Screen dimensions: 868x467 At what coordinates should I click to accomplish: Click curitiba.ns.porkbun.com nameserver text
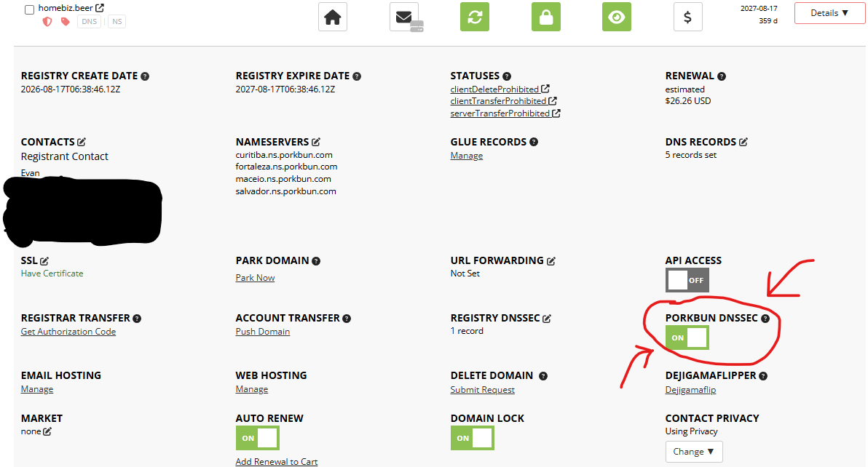click(284, 155)
